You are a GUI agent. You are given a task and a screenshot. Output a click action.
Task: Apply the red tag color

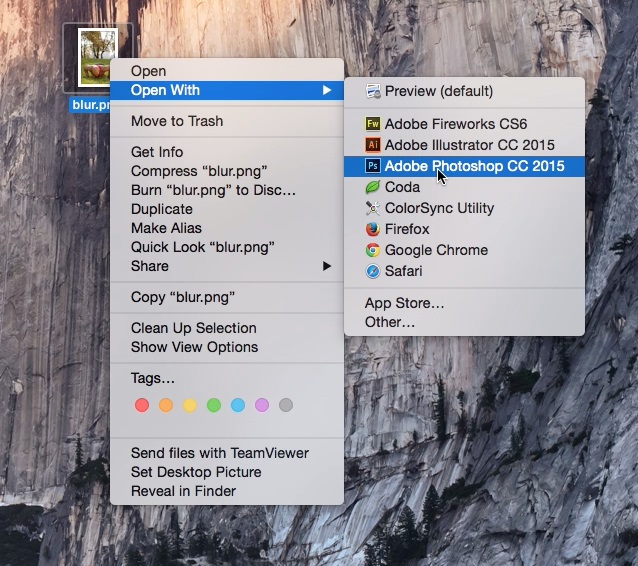point(142,405)
